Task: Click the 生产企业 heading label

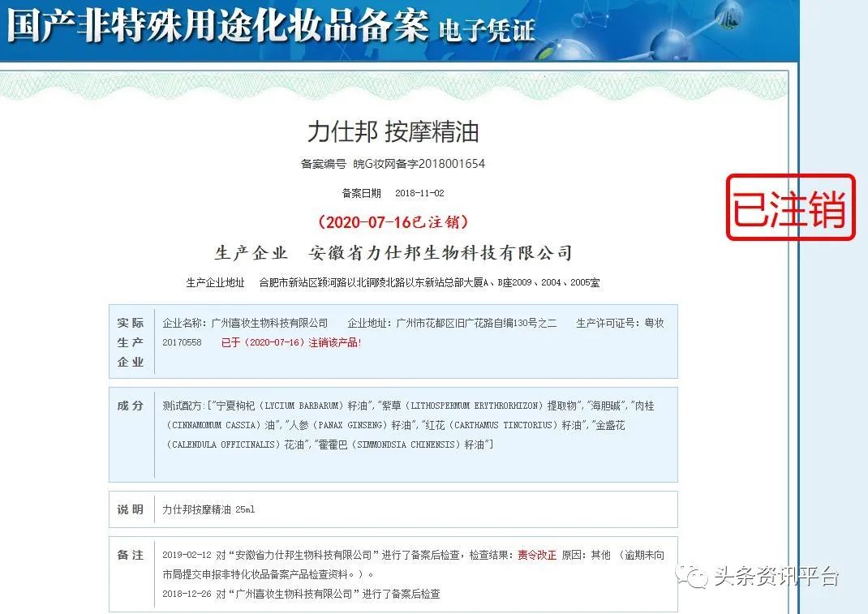Action: pyautogui.click(x=251, y=253)
